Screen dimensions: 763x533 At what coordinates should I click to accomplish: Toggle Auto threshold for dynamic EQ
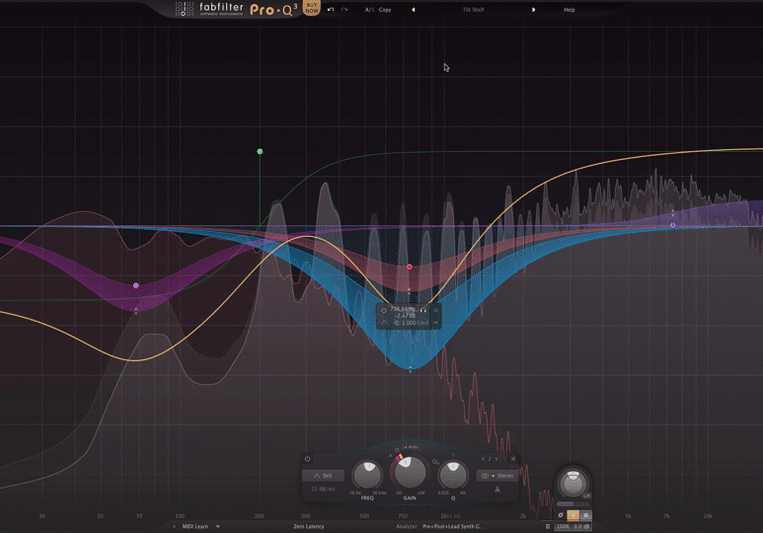411,447
